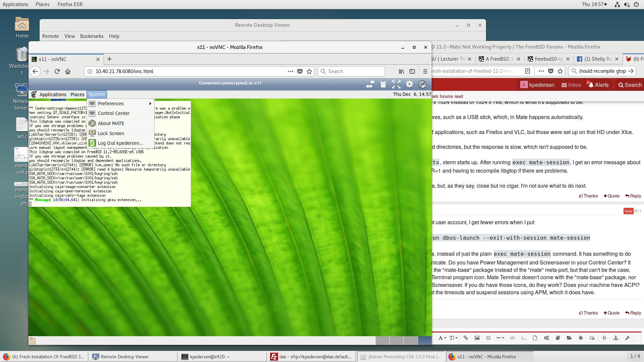The width and height of the screenshot is (644, 362).
Task: Toggle noVNC fullscreen mode
Action: pyautogui.click(x=396, y=84)
